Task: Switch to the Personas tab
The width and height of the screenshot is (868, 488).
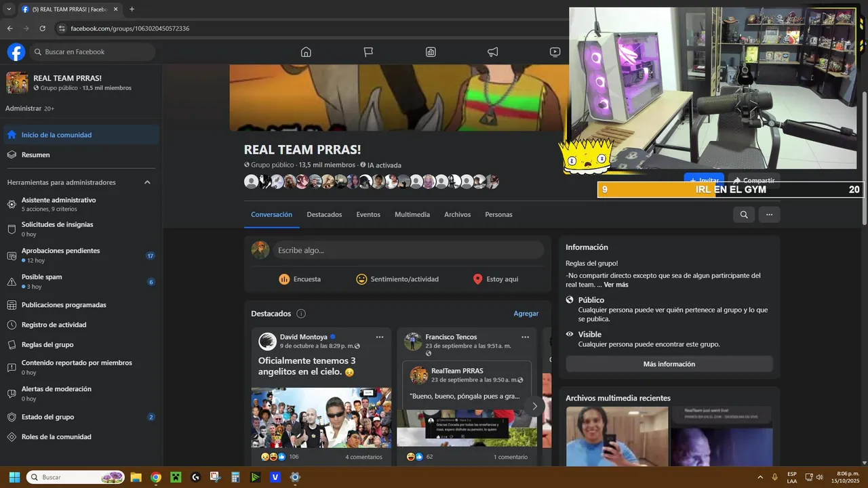Action: click(498, 215)
